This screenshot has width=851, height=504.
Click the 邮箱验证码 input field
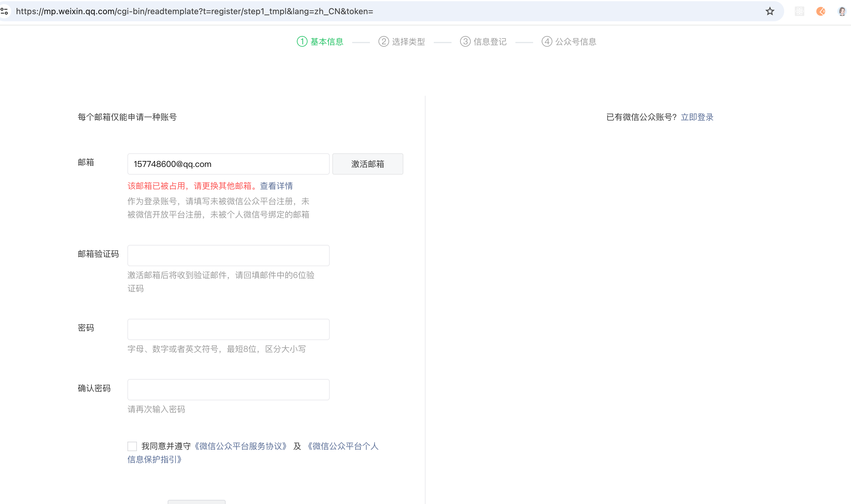point(228,255)
